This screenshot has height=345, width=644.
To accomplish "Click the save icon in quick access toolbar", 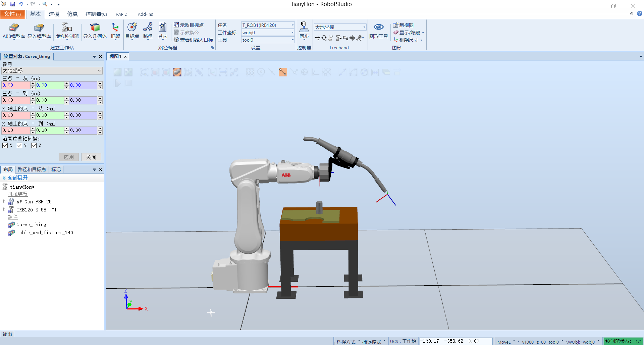I will (13, 4).
